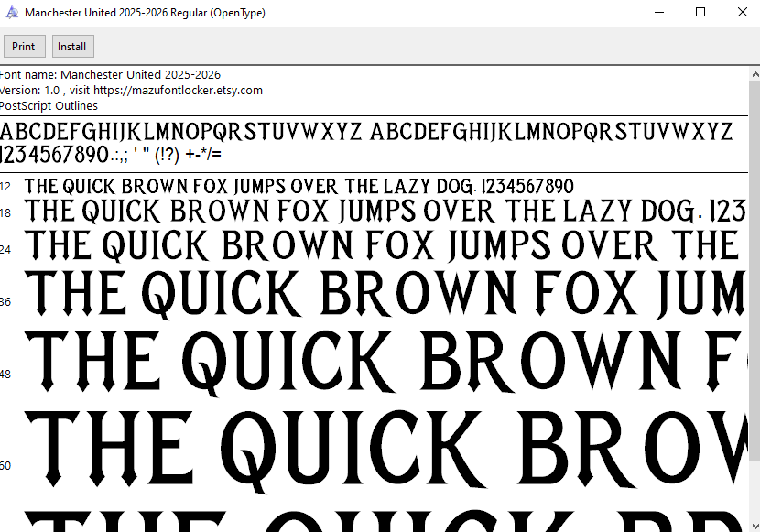Maximize the font preview window
This screenshot has height=532, width=760.
point(700,13)
